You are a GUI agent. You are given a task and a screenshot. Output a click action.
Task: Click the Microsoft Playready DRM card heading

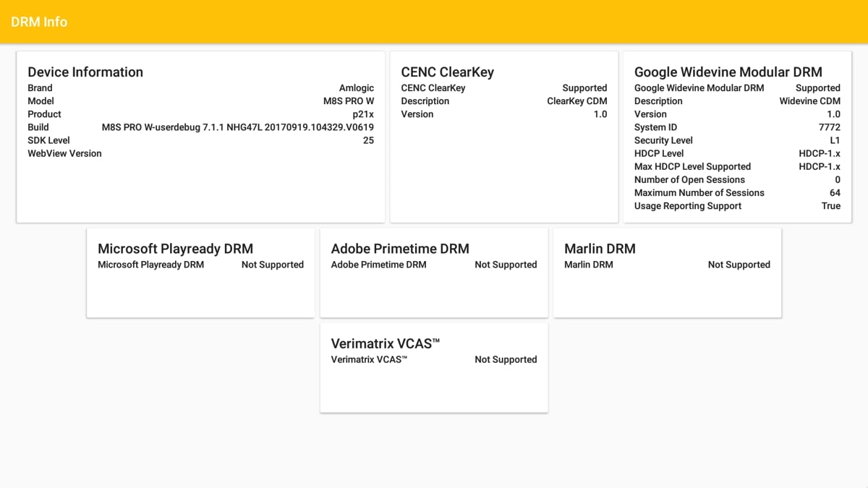point(176,249)
